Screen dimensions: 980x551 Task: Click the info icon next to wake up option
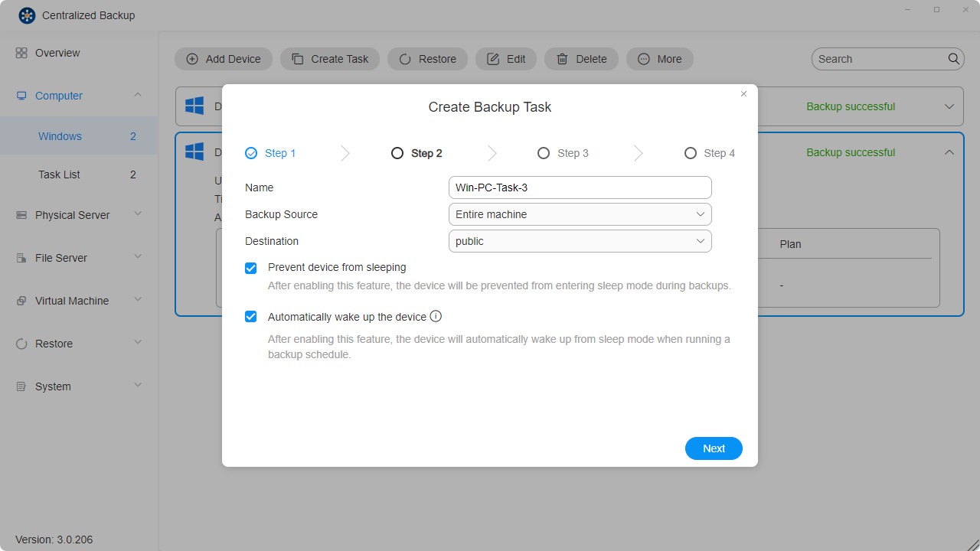(x=436, y=316)
